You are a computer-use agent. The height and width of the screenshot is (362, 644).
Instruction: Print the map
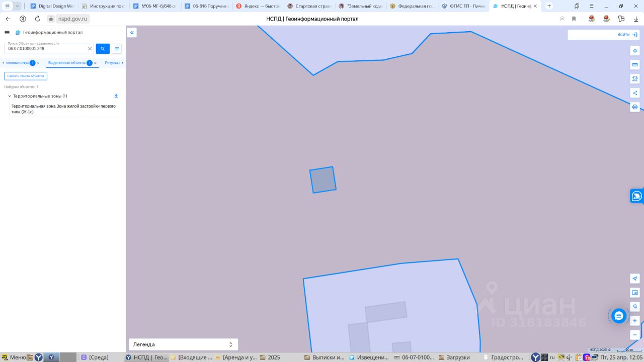pos(635,107)
